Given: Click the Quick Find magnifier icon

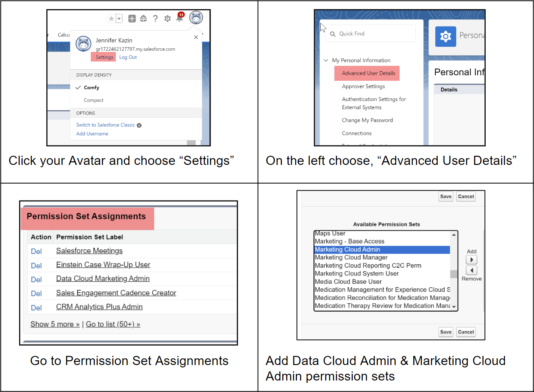Looking at the screenshot, I should click(333, 34).
